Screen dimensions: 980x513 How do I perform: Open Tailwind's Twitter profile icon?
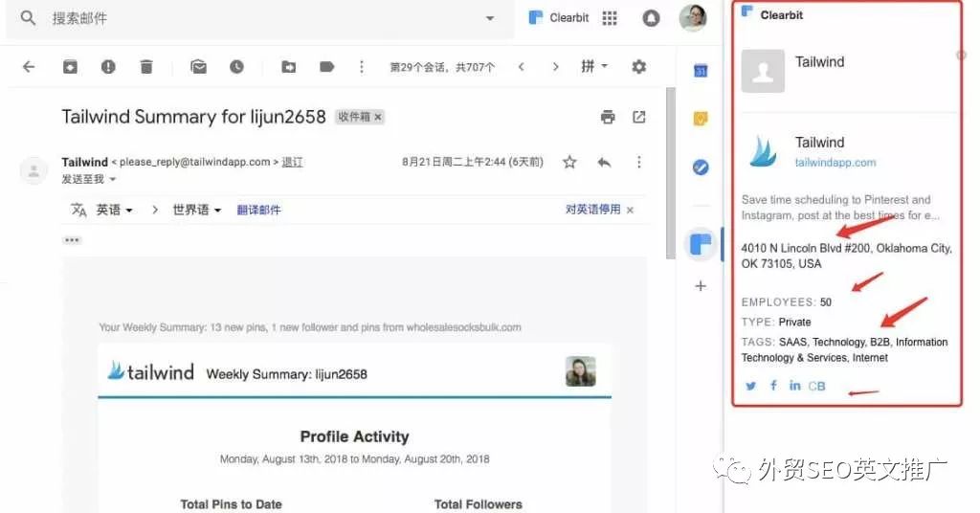pos(750,386)
